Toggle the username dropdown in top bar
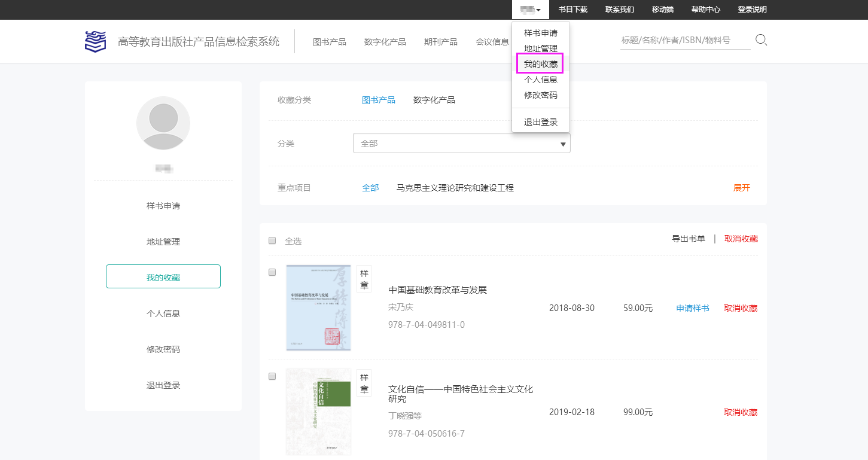Viewport: 868px width, 460px height. pos(530,10)
